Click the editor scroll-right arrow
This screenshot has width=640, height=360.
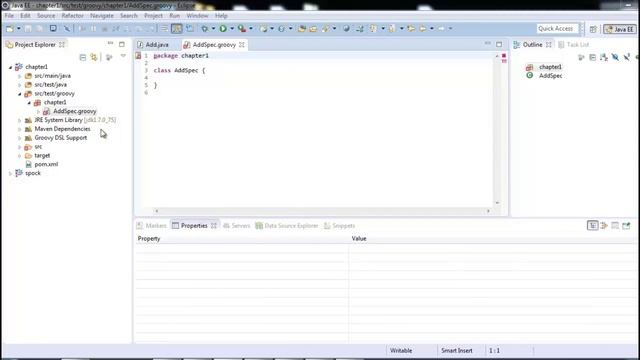[x=488, y=211]
